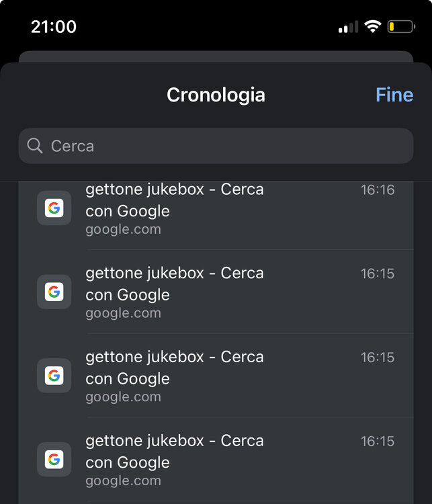Open the 16:16 gettone jukebox search entry
This screenshot has width=432, height=504.
click(175, 200)
